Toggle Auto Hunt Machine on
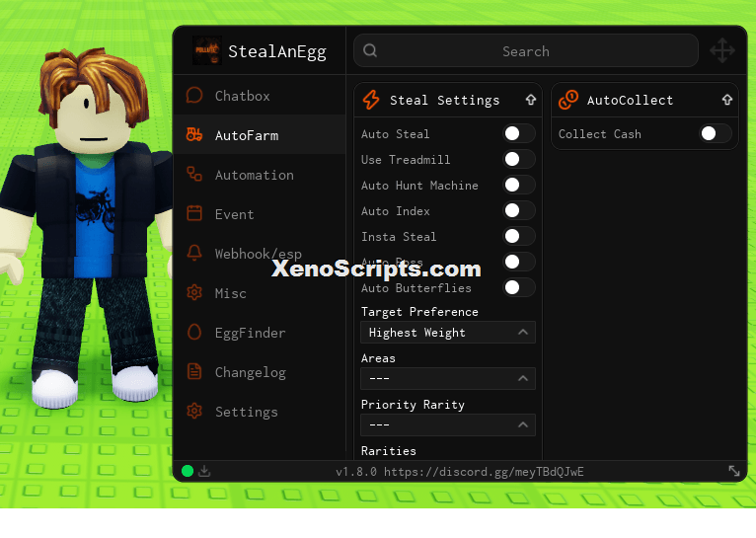Screen dimensions: 756x538 (519, 185)
